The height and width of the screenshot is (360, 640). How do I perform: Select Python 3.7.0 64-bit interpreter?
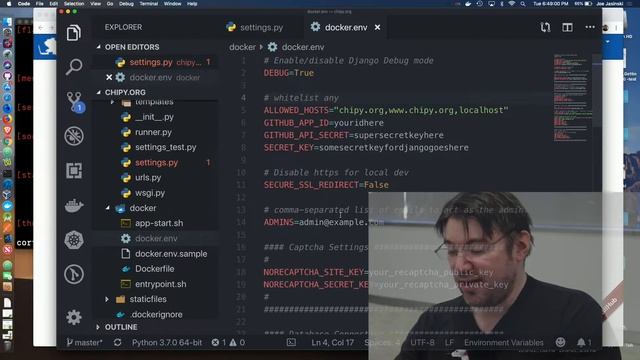[x=167, y=342]
